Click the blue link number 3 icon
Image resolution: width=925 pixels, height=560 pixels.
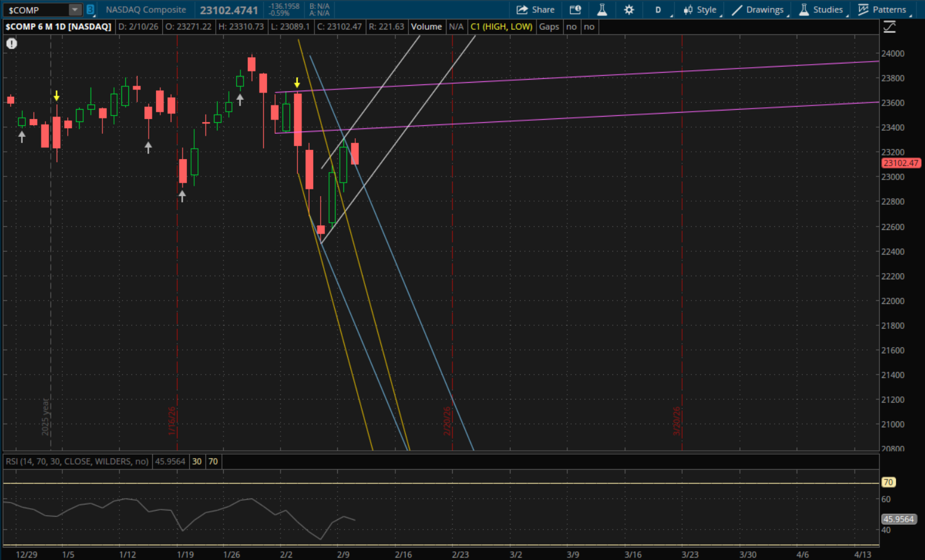90,10
